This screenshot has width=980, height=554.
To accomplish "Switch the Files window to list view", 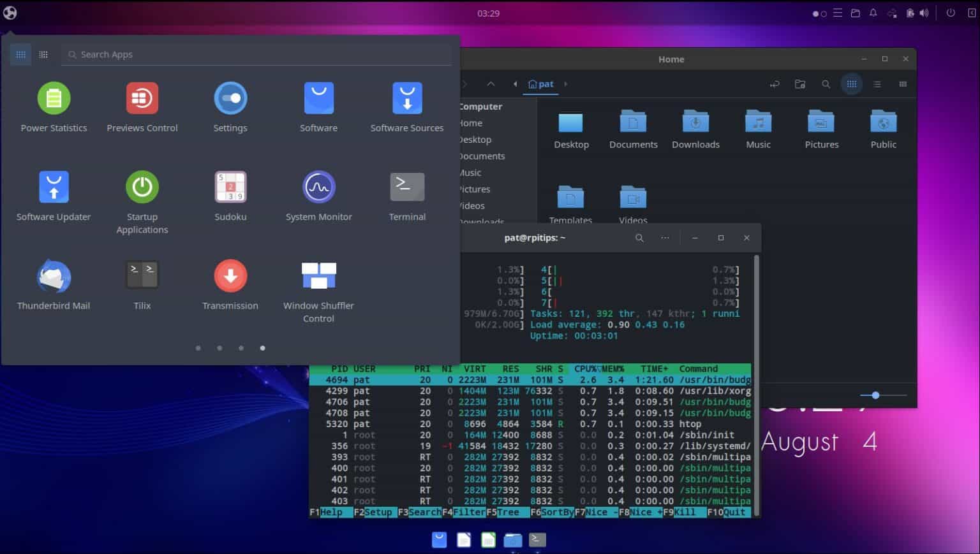I will click(x=877, y=84).
